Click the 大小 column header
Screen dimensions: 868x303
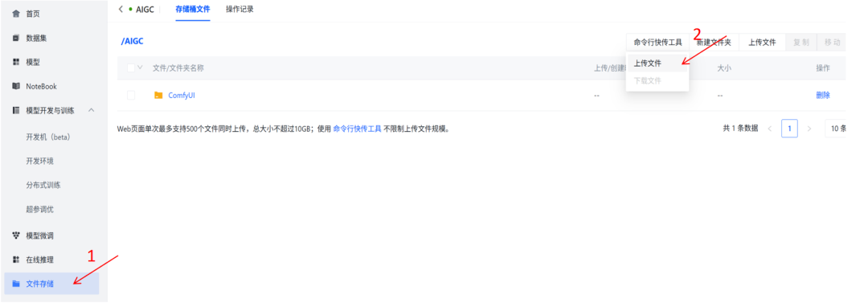tap(725, 68)
